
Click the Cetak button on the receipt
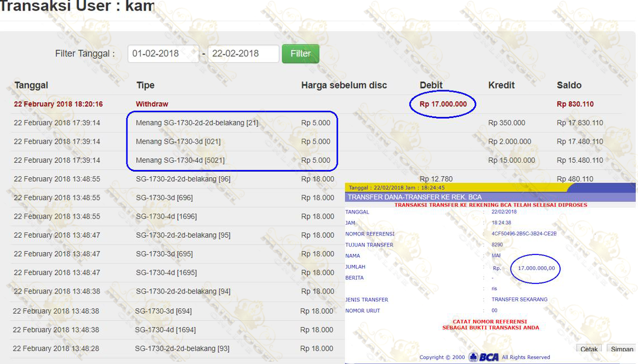589,349
